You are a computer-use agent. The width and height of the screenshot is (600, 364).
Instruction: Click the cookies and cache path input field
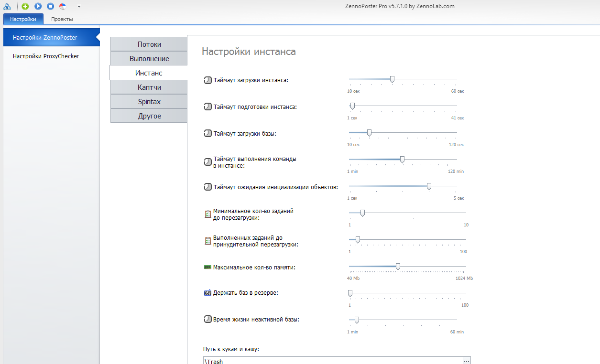pos(333,361)
